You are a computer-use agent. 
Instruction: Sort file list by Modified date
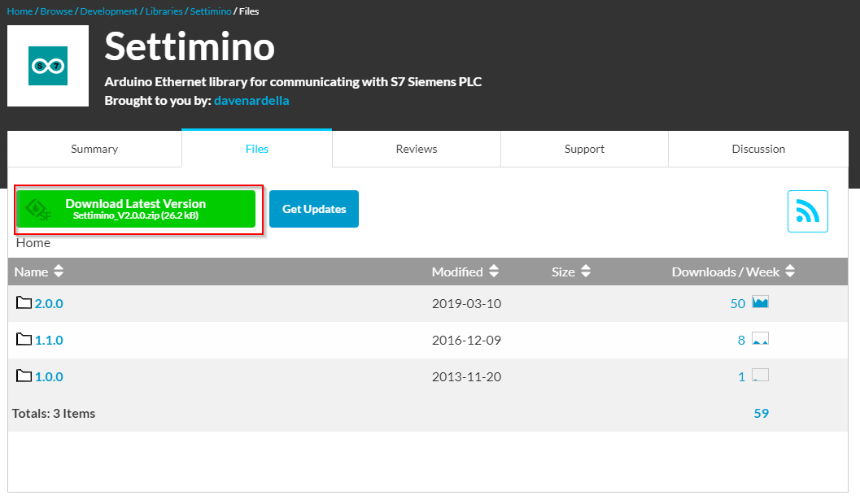click(465, 272)
